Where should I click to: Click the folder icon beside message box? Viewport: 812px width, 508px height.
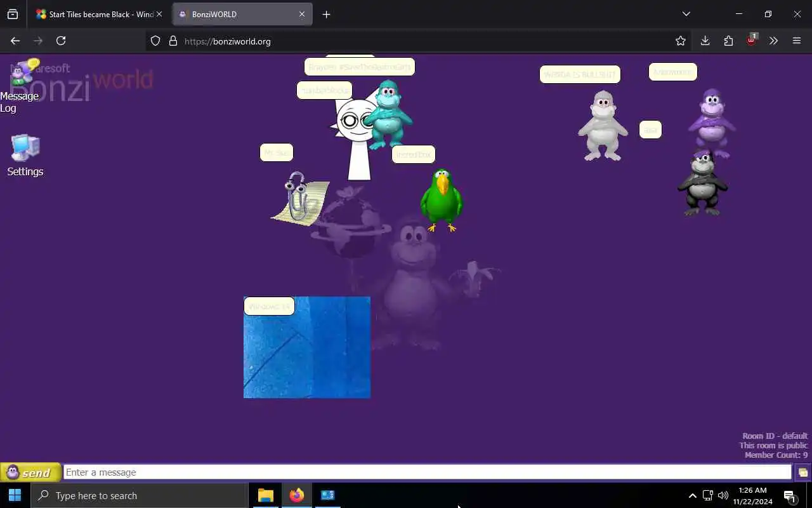(802, 472)
